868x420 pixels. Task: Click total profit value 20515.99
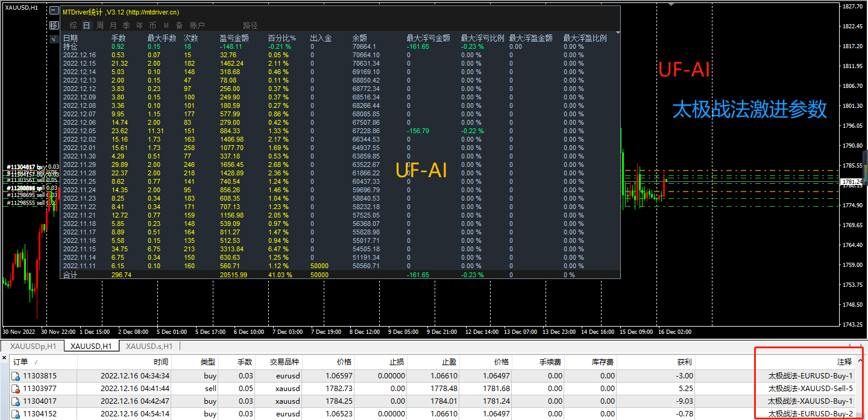click(234, 275)
